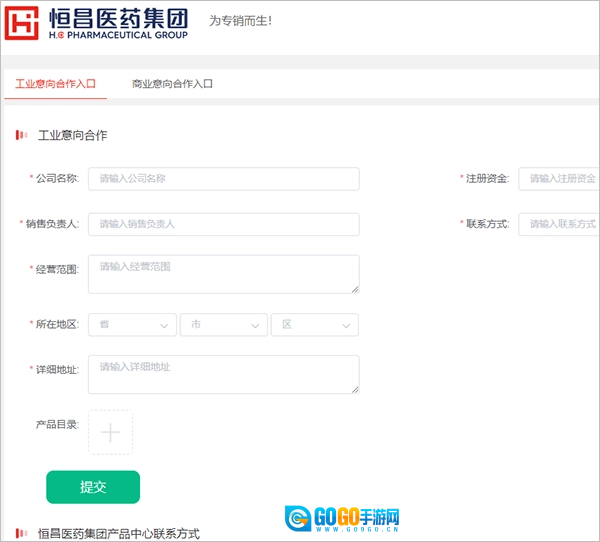Expand the 省 province dropdown

(133, 325)
